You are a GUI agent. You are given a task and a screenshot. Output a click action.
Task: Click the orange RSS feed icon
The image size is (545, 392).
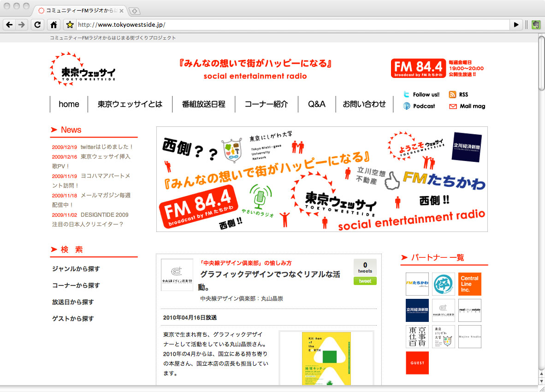coord(452,95)
